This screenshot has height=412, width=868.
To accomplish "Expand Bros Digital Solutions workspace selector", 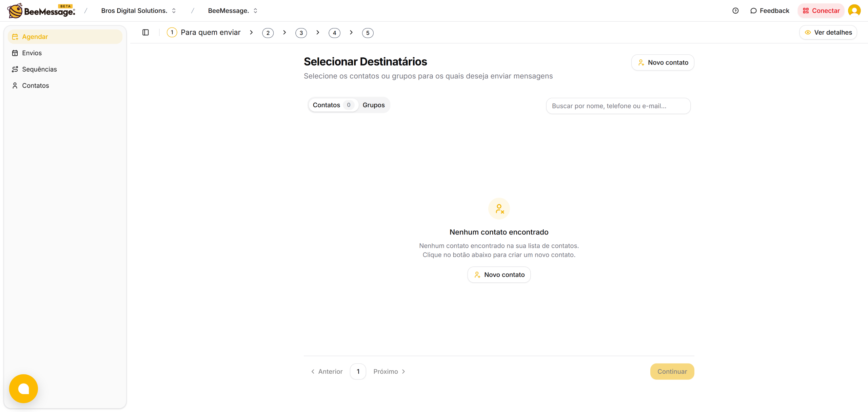I will tap(138, 11).
